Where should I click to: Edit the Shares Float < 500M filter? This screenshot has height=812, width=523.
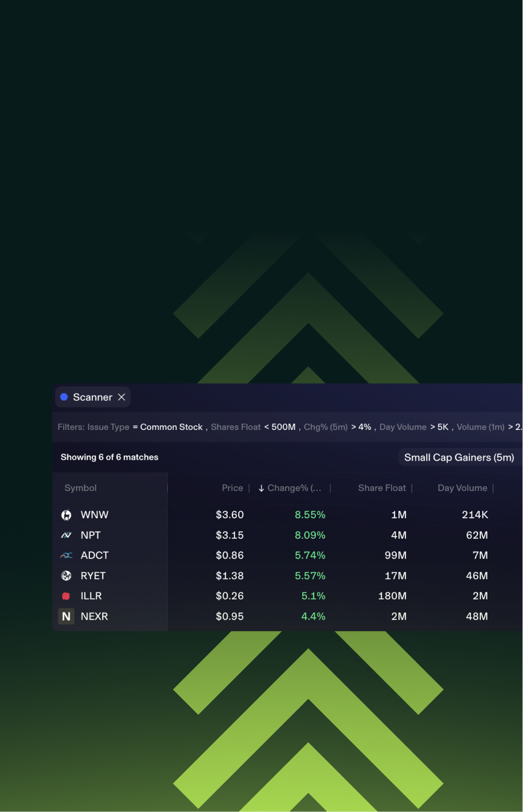[x=253, y=427]
